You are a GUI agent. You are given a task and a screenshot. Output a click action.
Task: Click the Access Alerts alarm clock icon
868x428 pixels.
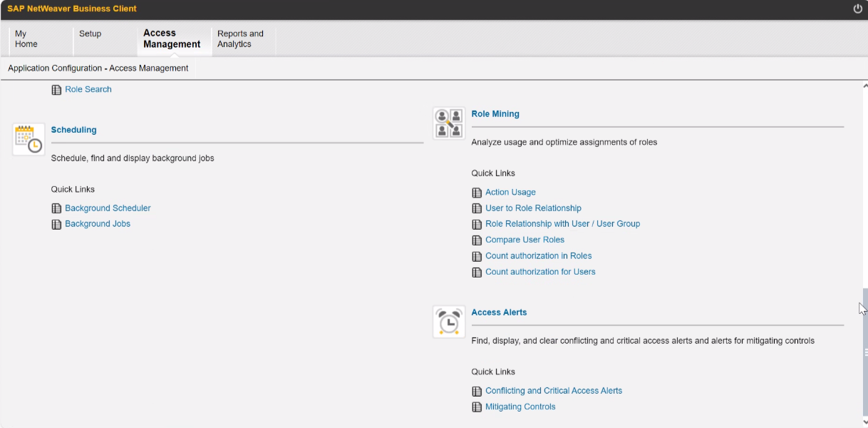pos(449,322)
